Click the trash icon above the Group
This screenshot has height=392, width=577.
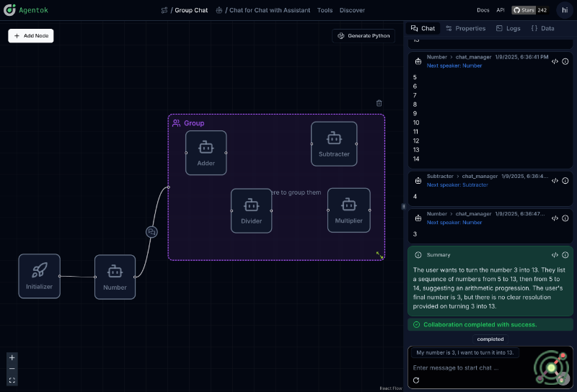click(x=379, y=103)
